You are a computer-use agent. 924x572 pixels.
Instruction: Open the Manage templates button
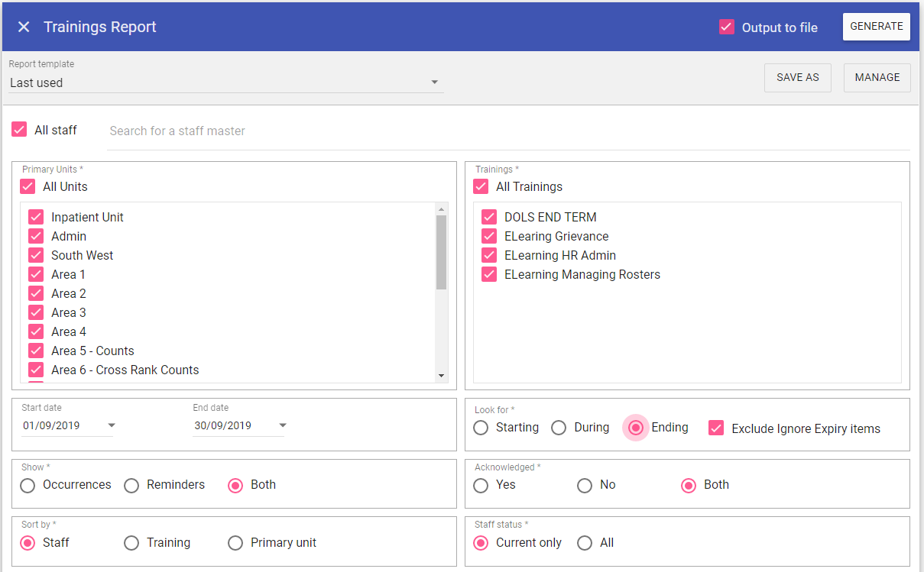[877, 77]
